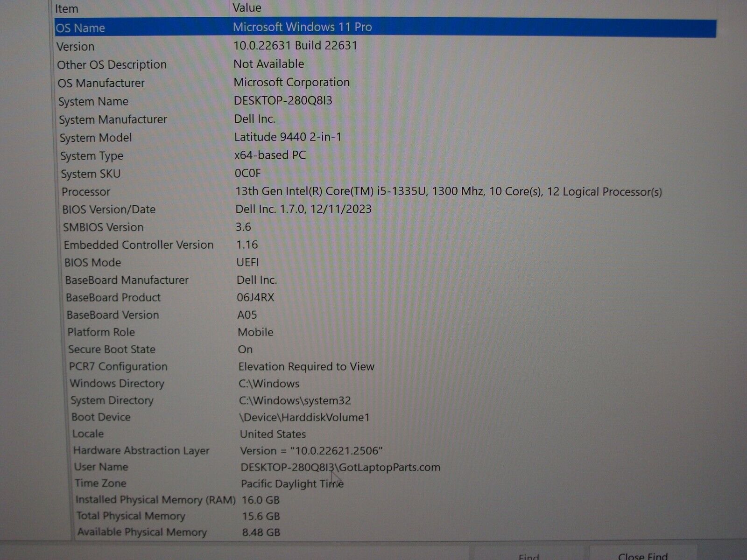This screenshot has width=747, height=560.
Task: Click the Mobile value
Action: tap(255, 332)
